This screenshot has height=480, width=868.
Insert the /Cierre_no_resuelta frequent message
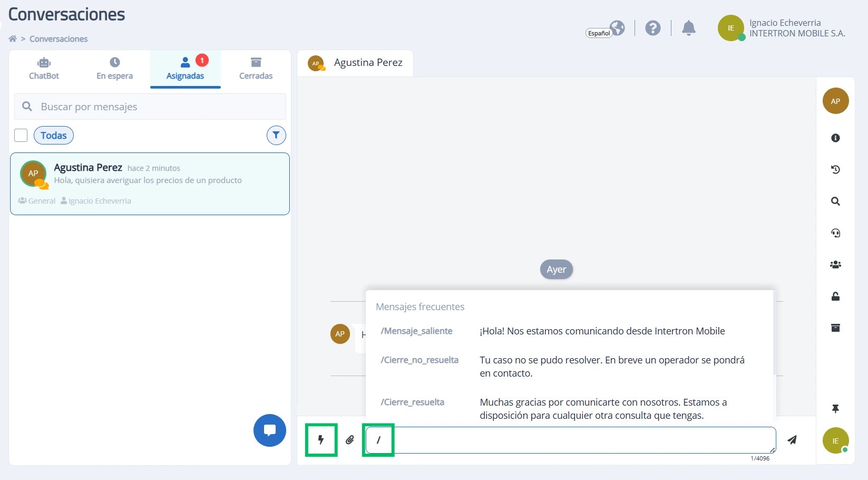569,367
